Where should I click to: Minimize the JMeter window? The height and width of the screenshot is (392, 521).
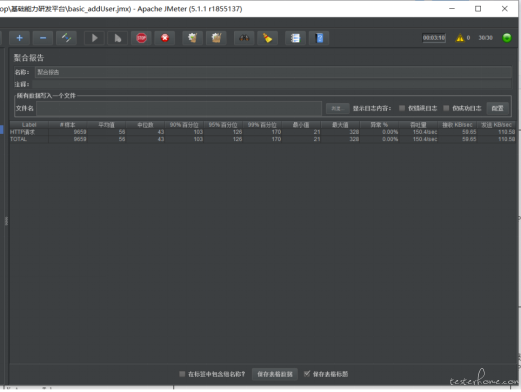[452, 9]
